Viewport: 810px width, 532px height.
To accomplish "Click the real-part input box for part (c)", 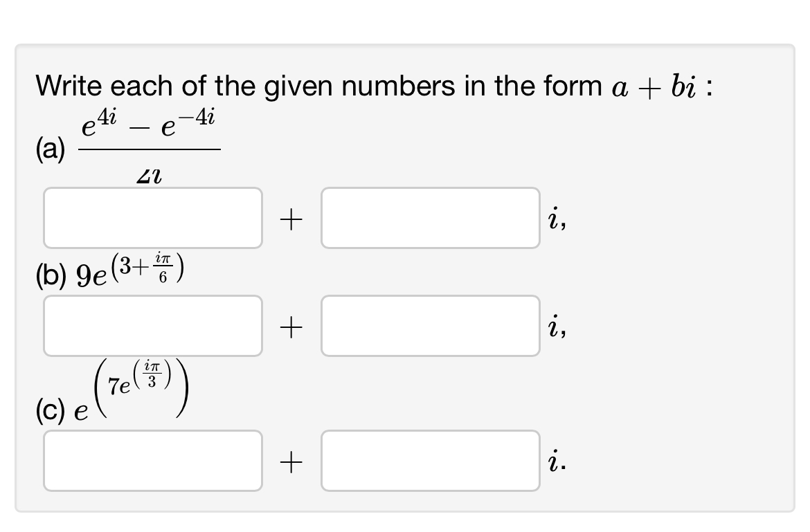I will (x=152, y=460).
